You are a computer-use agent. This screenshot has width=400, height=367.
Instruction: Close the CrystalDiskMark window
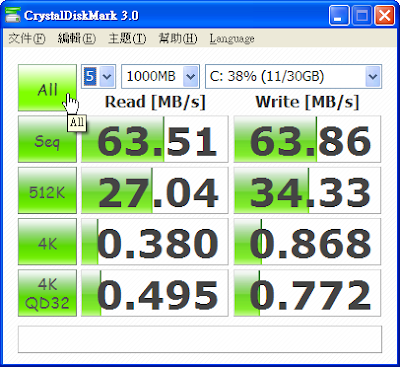tap(384, 15)
